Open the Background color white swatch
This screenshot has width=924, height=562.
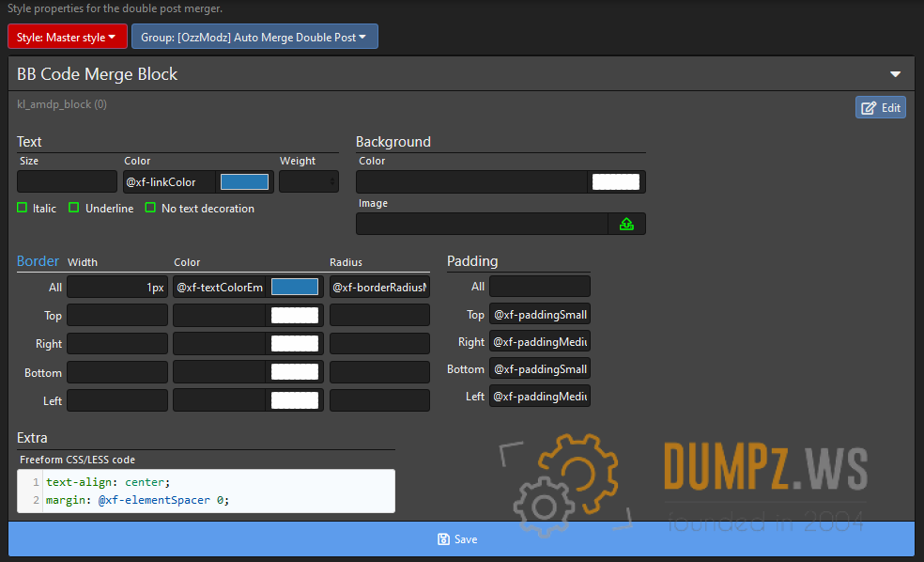616,182
